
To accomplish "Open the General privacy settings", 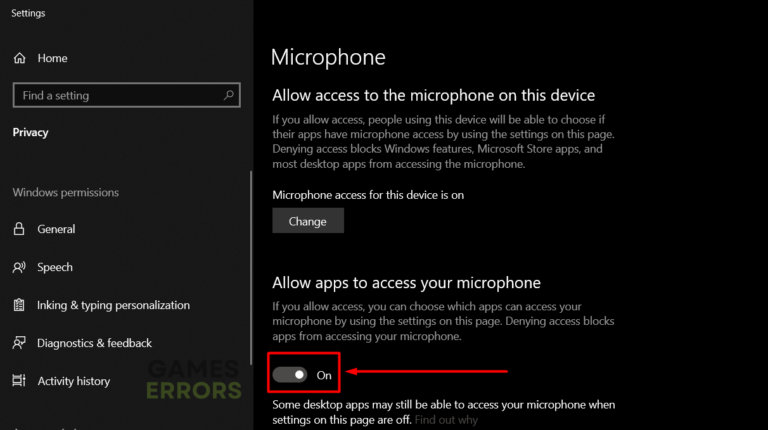I will tap(56, 229).
